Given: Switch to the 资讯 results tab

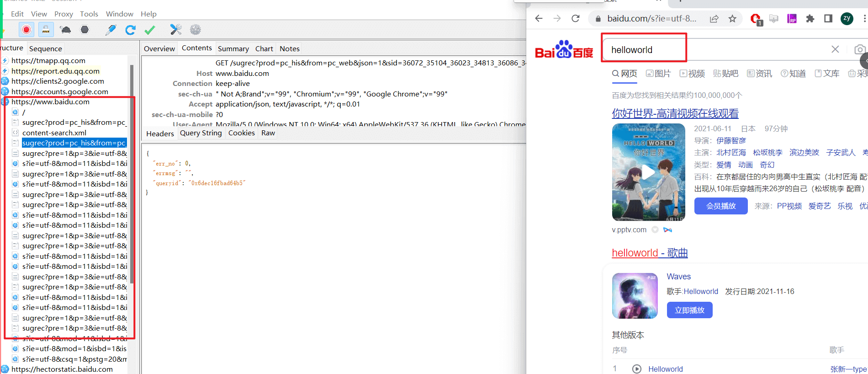Looking at the screenshot, I should pos(759,74).
